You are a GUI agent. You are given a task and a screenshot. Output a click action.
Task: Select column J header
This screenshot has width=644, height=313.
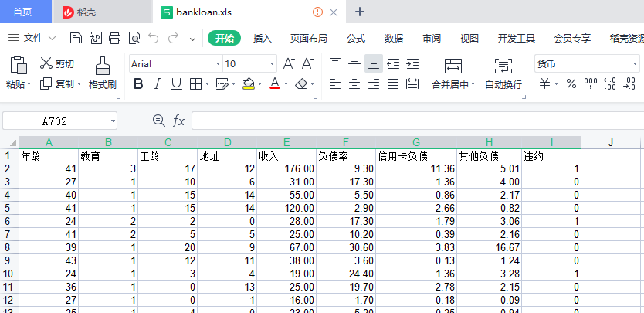pos(610,142)
